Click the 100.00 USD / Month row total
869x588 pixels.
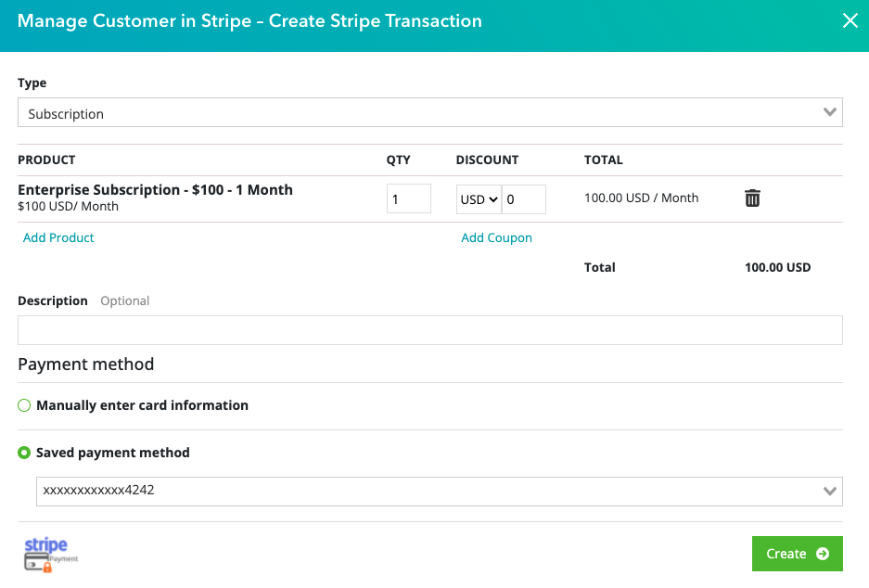coord(641,198)
